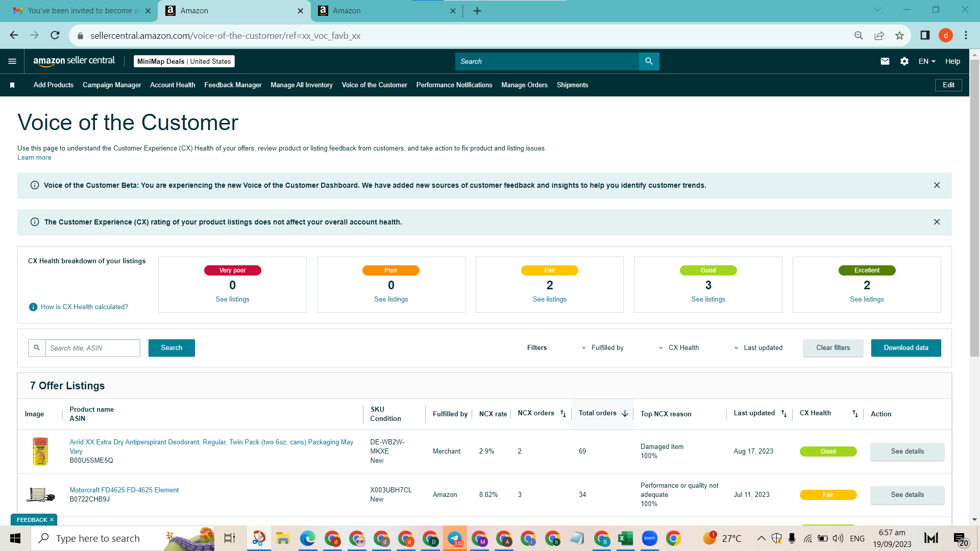980x551 pixels.
Task: Open a new browser tab with plus
Action: coord(477,11)
